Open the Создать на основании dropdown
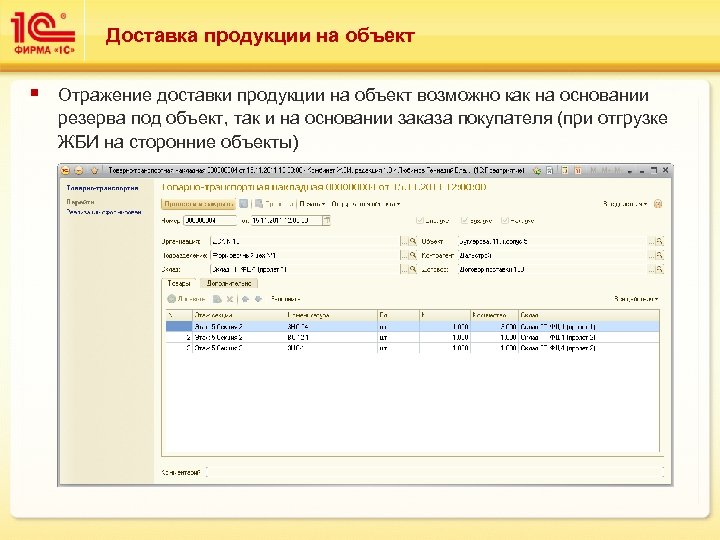 coord(366,204)
